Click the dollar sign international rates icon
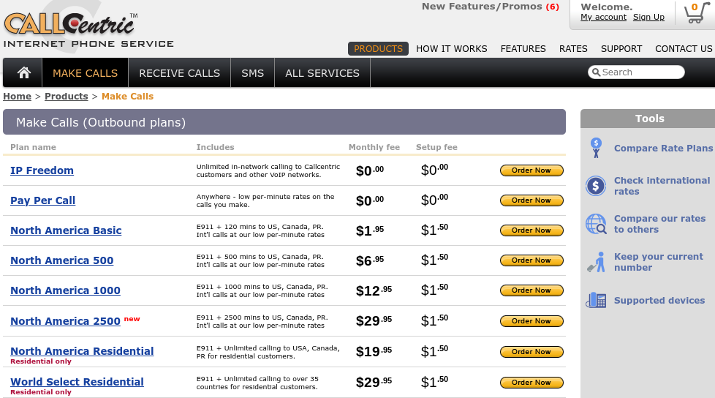 pos(596,186)
